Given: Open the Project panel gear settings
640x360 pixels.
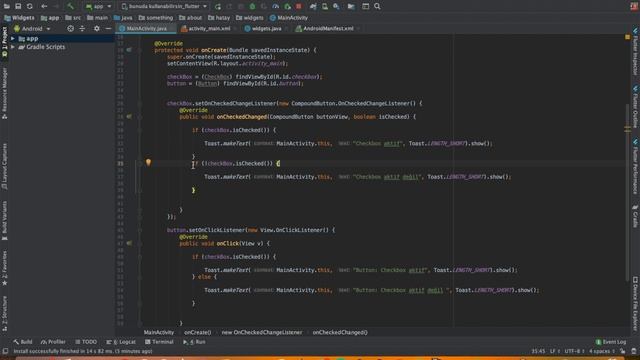Looking at the screenshot, I should point(97,29).
